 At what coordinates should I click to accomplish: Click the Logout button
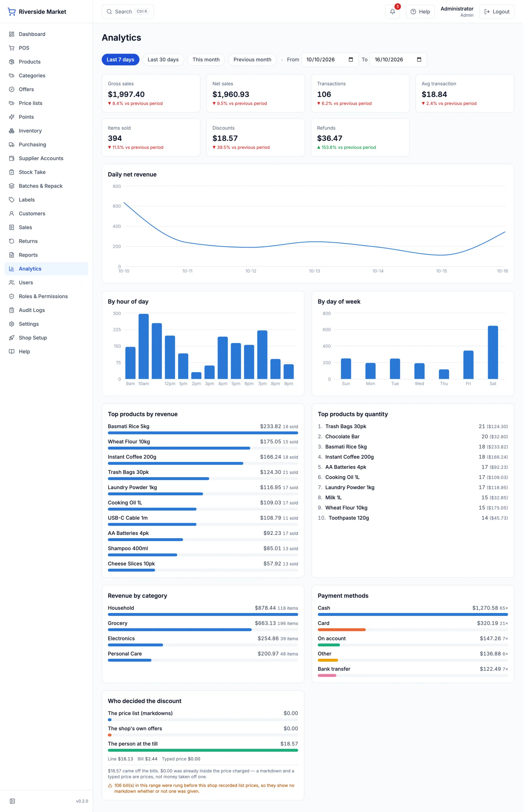pyautogui.click(x=497, y=11)
